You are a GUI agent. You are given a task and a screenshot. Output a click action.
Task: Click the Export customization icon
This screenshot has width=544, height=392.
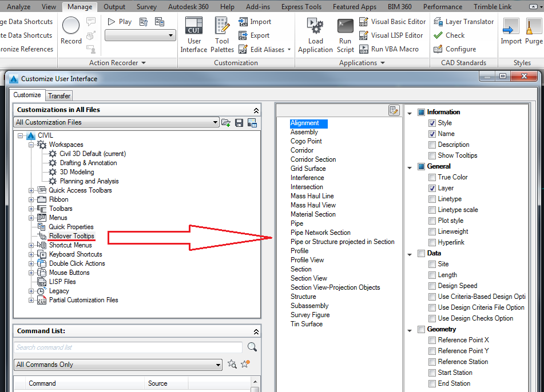tap(243, 35)
